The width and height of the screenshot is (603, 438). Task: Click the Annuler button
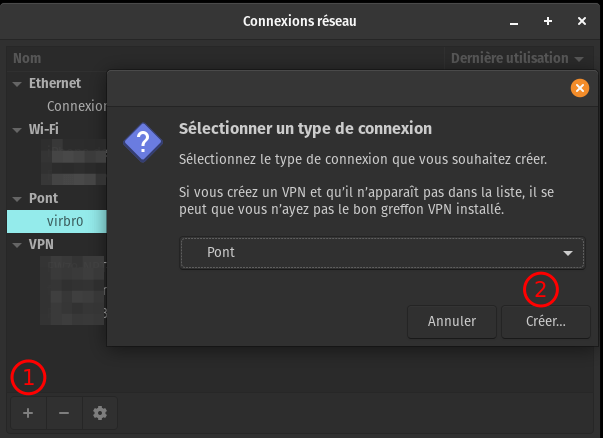coord(452,322)
